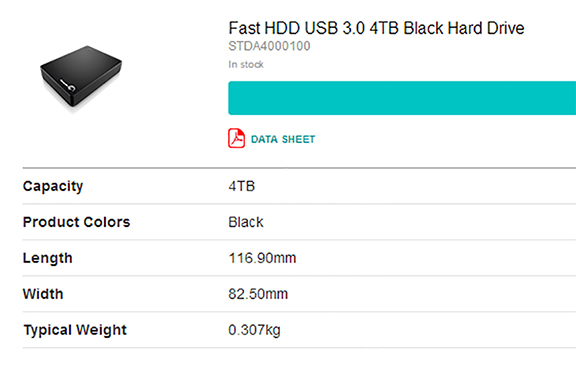576x378 pixels.
Task: Click the In stock status label
Action: pyautogui.click(x=246, y=64)
